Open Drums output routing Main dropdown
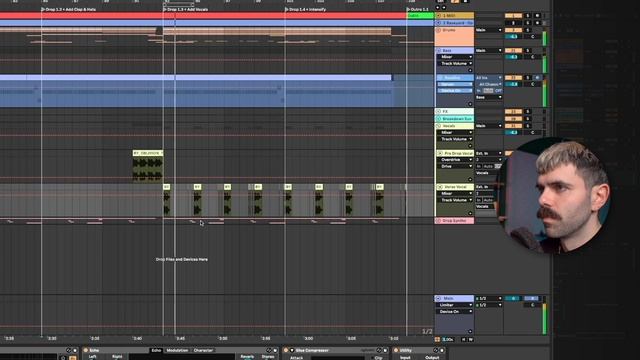Image resolution: width=640 pixels, height=360 pixels. click(x=489, y=30)
